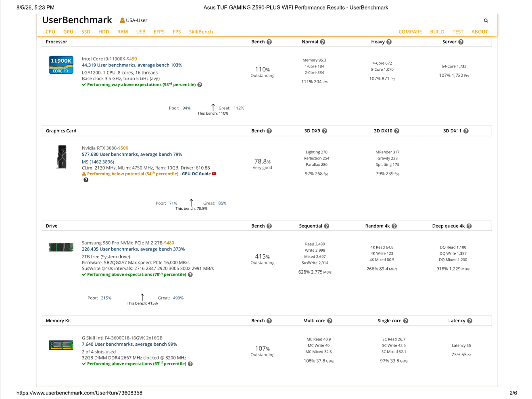View 228,435 User benchmarks for the drive
The image size is (532, 399).
133,249
